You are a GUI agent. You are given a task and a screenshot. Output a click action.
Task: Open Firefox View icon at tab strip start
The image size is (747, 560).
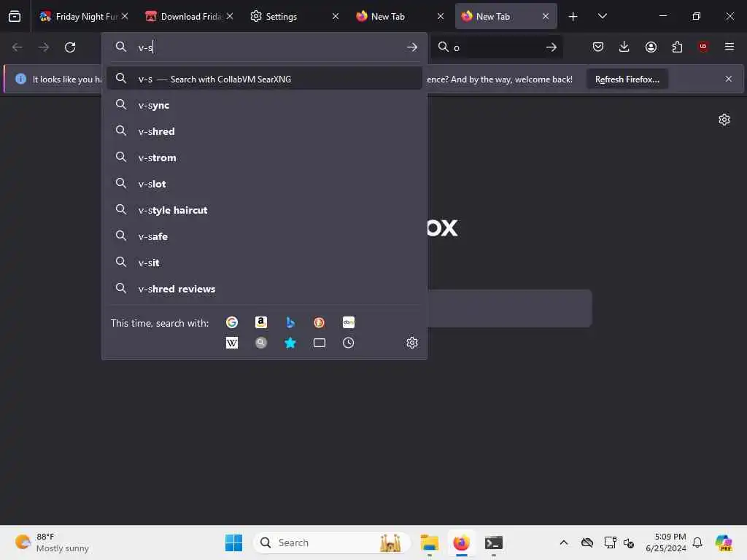(x=15, y=16)
